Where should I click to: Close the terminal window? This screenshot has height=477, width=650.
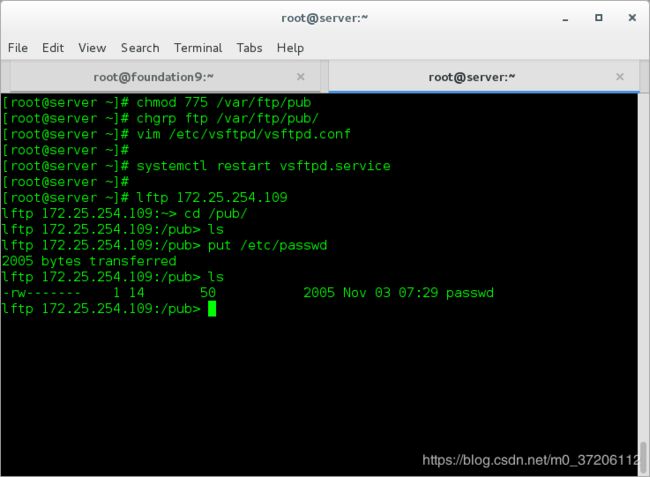[x=632, y=18]
